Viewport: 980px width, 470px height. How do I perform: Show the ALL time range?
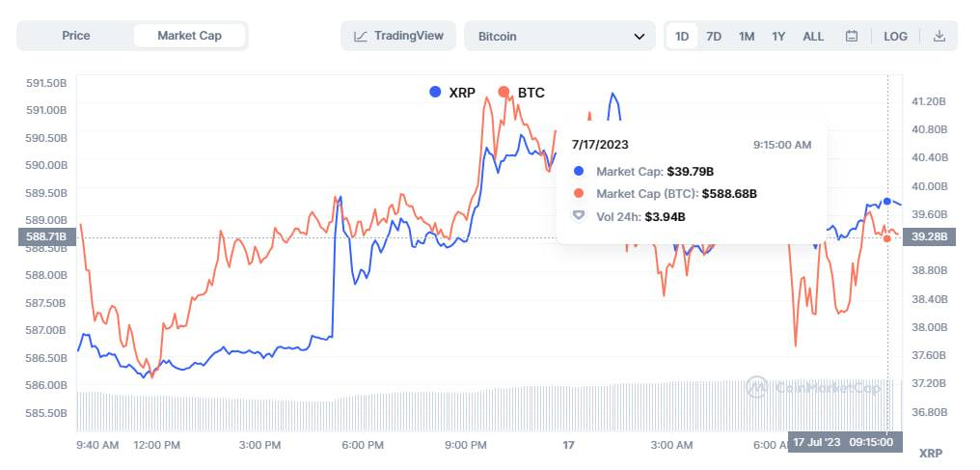(813, 37)
